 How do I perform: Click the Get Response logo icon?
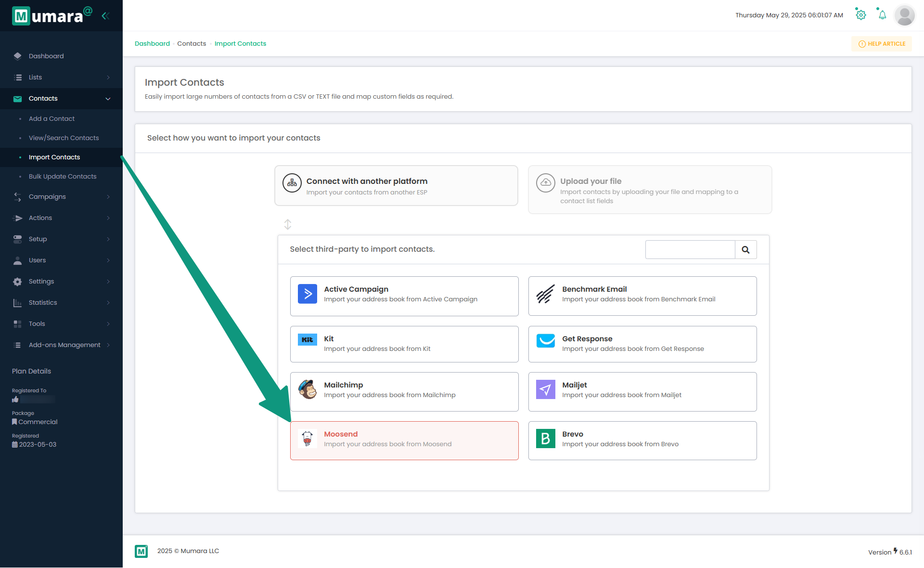545,340
